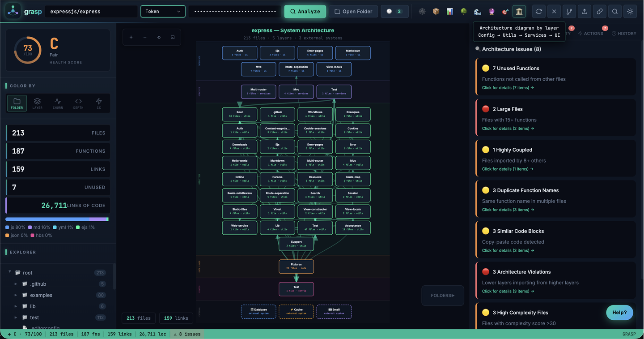Switch to the HISTORY tab
The image size is (644, 339).
624,33
